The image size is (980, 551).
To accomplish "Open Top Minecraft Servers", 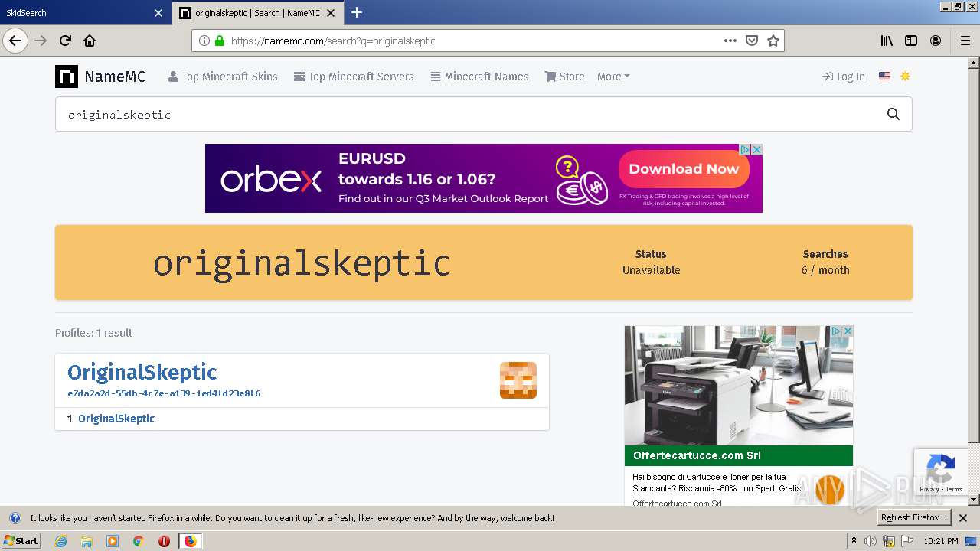I will click(x=354, y=77).
